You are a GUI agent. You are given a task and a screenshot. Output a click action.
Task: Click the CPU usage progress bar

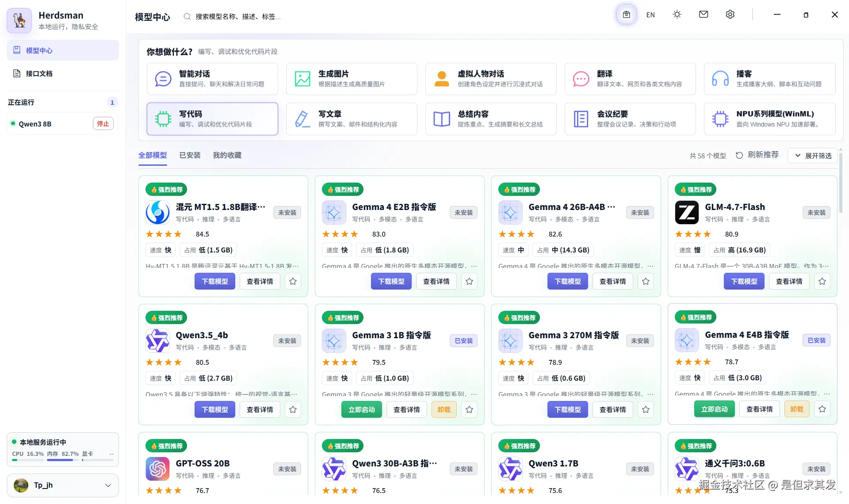click(x=28, y=460)
